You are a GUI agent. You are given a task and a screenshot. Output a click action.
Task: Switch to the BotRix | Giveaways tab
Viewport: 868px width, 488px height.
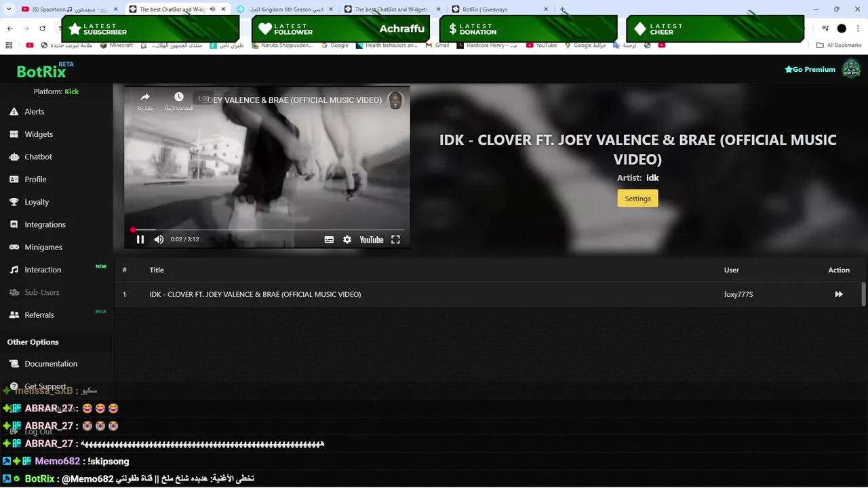(x=498, y=9)
